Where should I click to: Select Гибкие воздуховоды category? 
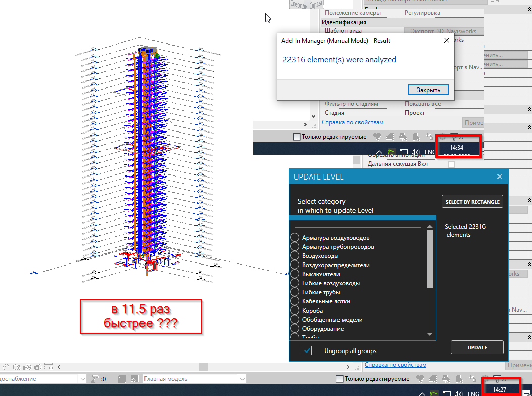(295, 283)
